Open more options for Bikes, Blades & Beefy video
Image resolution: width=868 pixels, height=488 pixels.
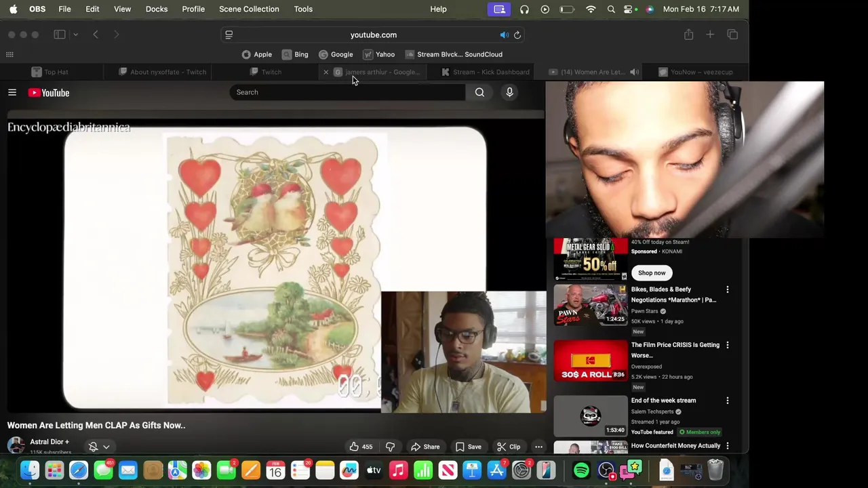pyautogui.click(x=728, y=289)
